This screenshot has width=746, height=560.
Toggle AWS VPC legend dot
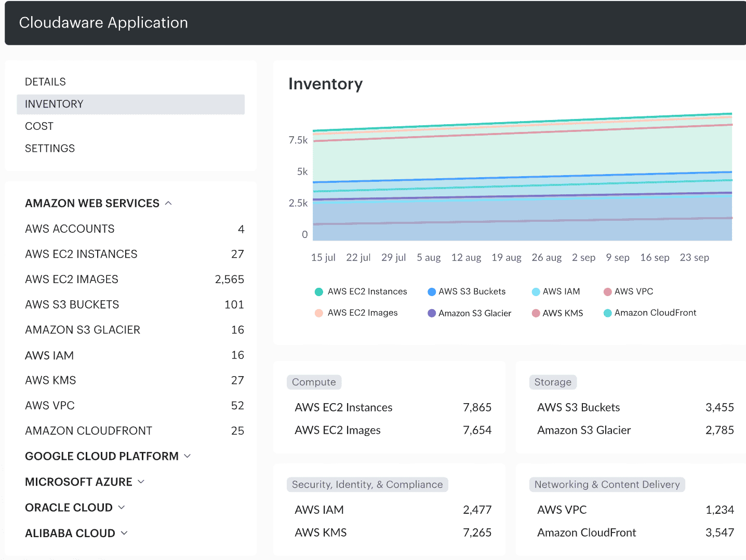(608, 292)
